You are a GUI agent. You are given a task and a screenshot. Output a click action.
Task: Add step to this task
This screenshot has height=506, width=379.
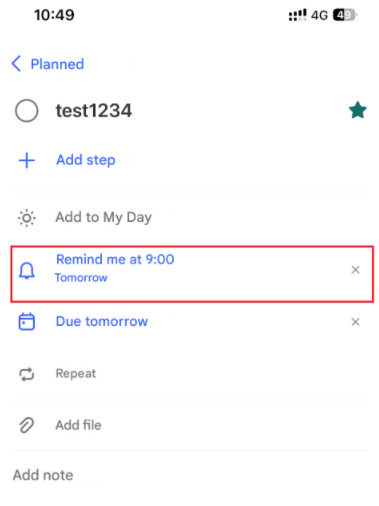(86, 160)
